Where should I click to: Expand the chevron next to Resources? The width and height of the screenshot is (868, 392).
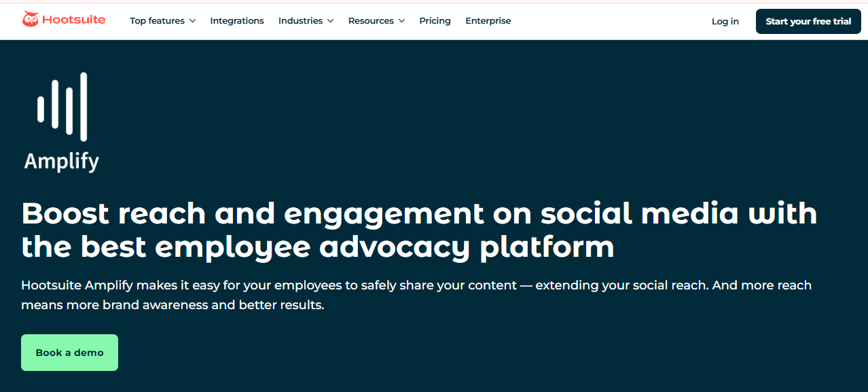pos(401,21)
